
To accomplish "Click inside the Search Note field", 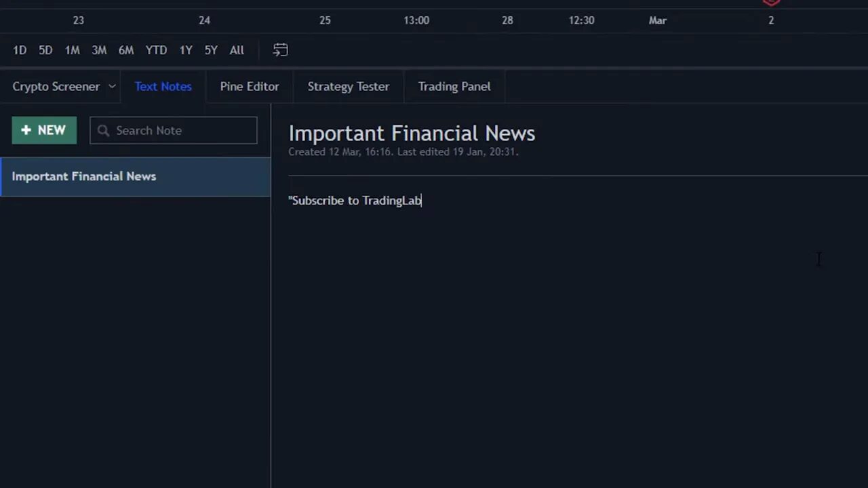I will tap(176, 130).
